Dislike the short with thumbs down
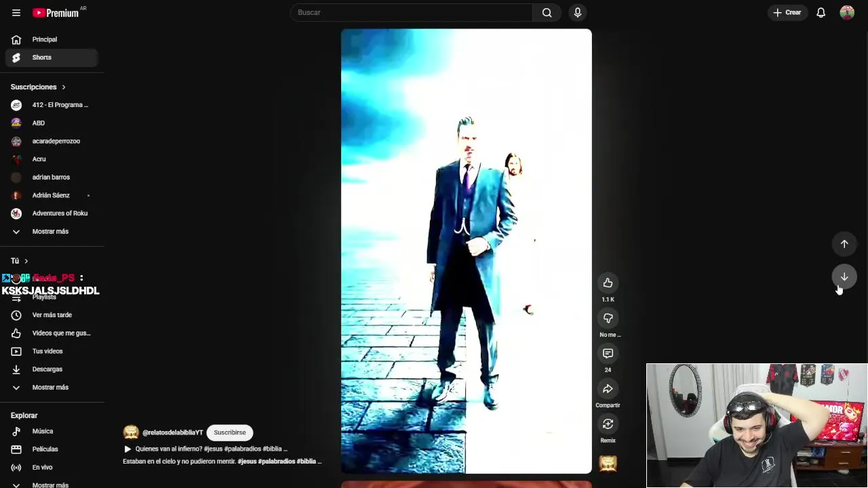Viewport: 868px width, 488px height. (608, 318)
